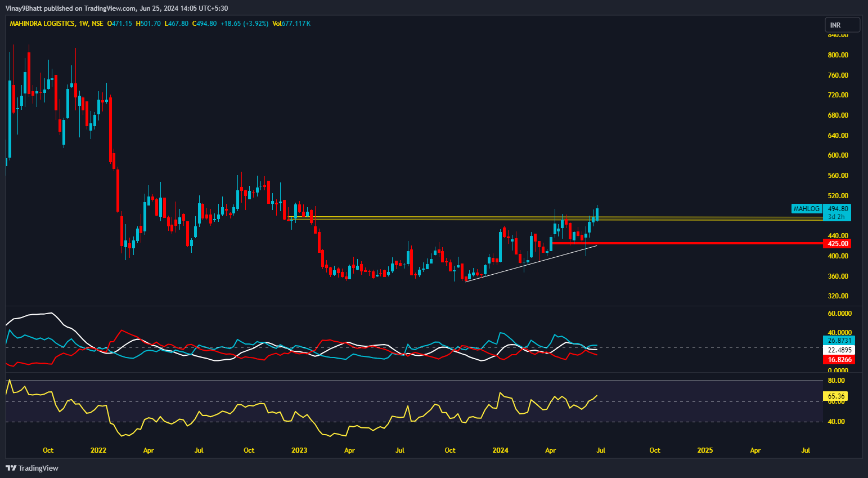The height and width of the screenshot is (478, 868).
Task: Click the 520.00 price axis label
Action: [x=838, y=196]
